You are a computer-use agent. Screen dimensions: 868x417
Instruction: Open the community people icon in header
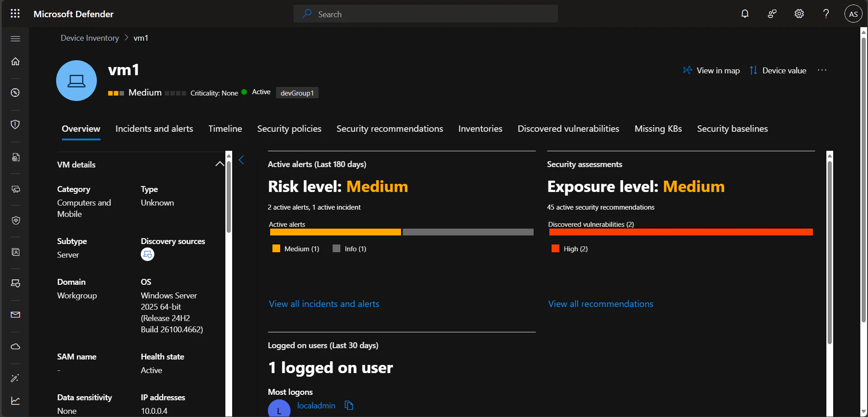point(772,14)
